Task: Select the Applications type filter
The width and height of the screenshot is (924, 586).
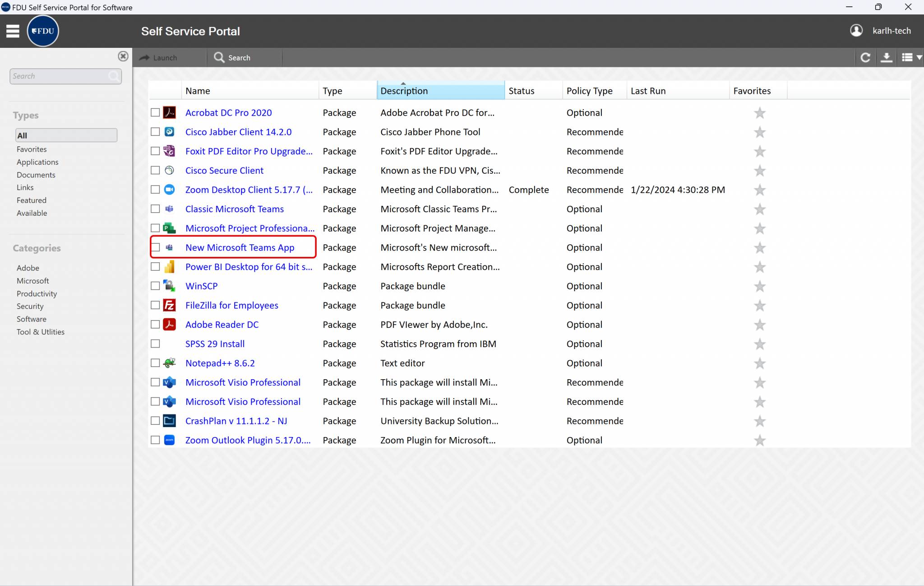Action: (37, 162)
